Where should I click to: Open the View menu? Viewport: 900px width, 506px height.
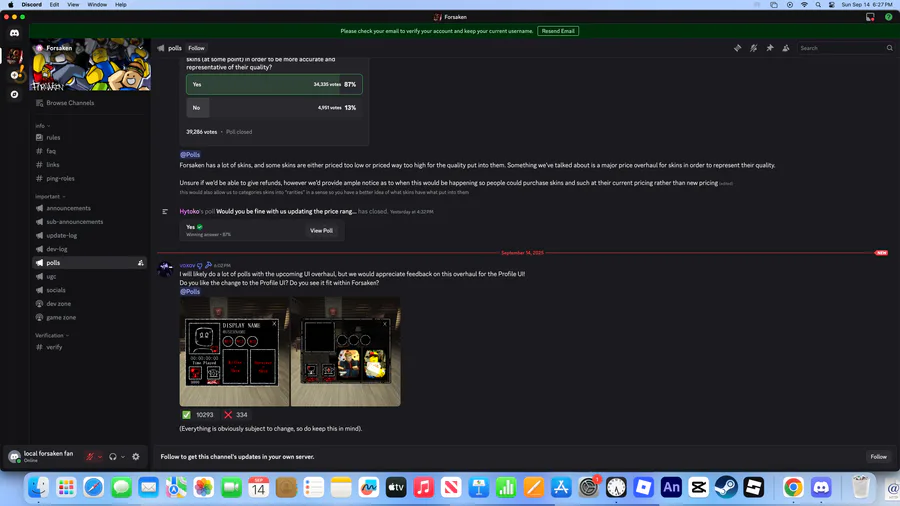[73, 5]
